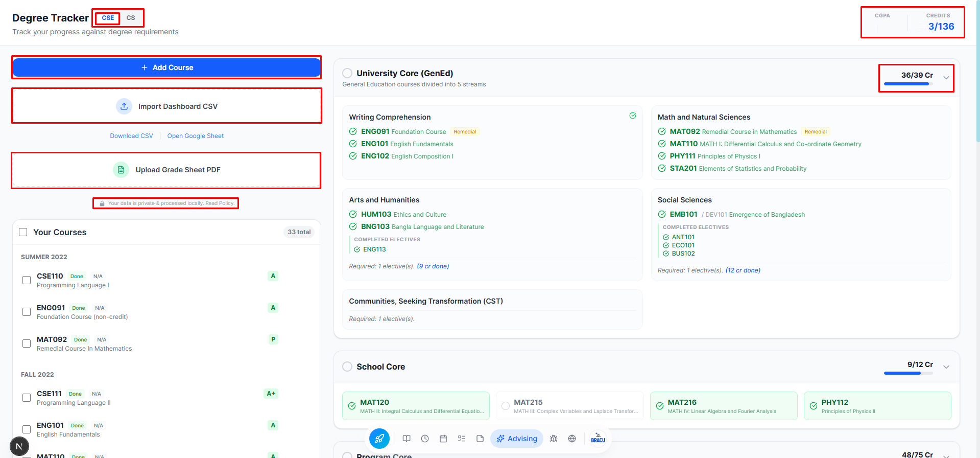Screen dimensions: 980x458
Task: Click the A+ grade badge for CSE111
Action: [271, 394]
